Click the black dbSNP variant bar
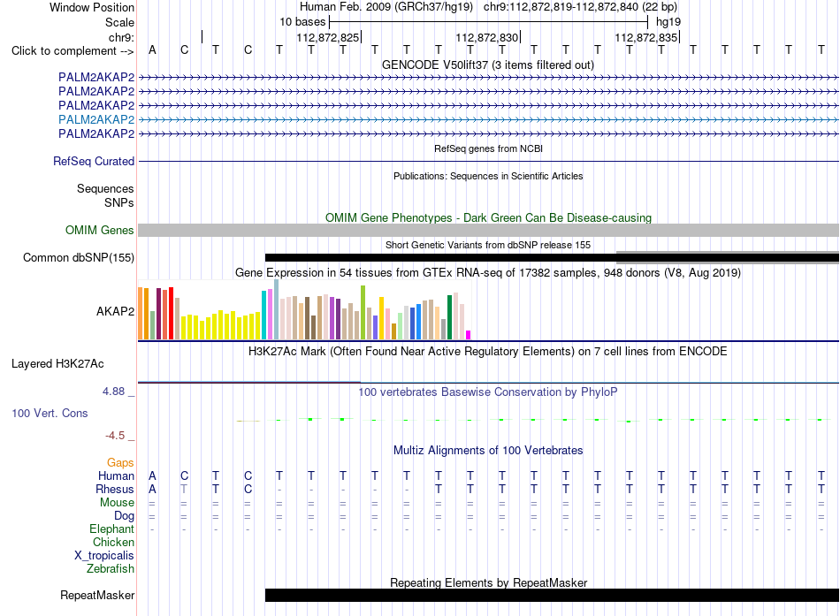The height and width of the screenshot is (616, 840). 552,258
